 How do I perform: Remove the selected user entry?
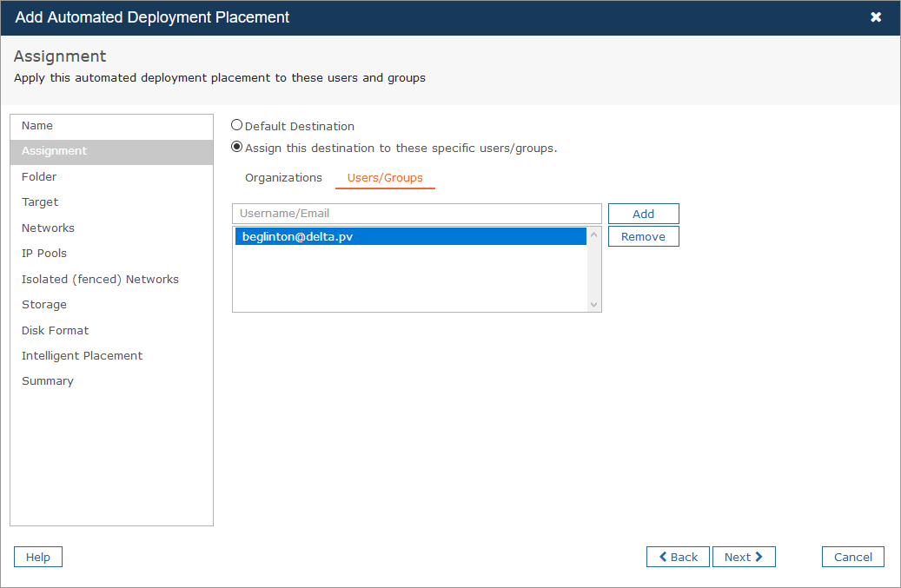[x=643, y=236]
